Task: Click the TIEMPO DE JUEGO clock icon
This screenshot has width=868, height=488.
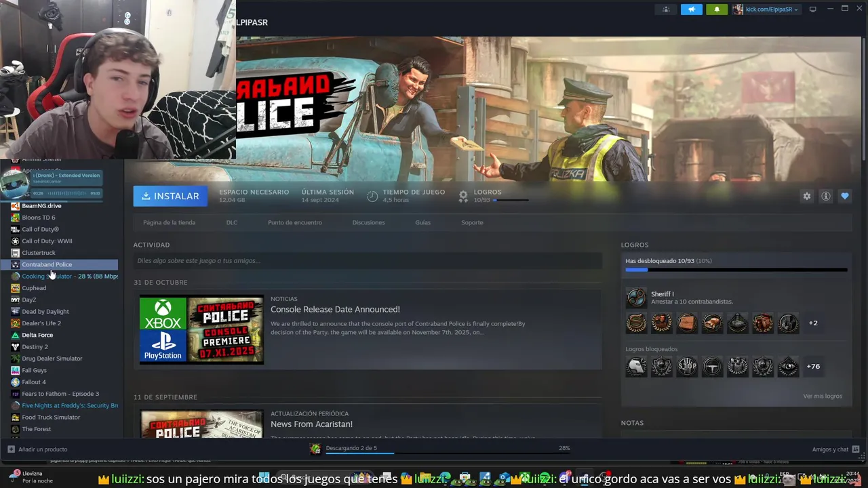Action: pyautogui.click(x=372, y=196)
